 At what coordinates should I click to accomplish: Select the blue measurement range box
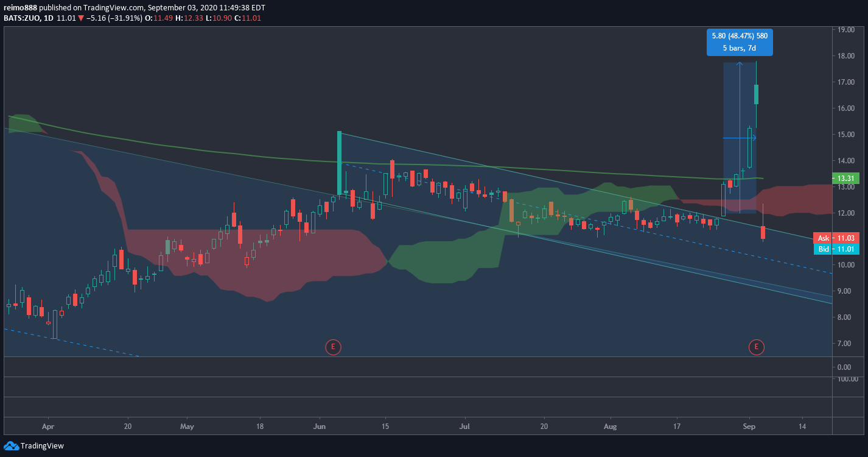(x=740, y=138)
